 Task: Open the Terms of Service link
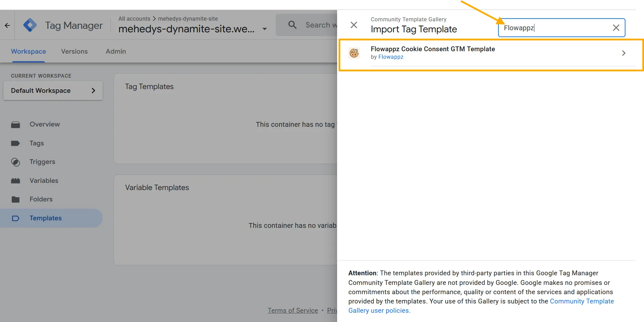(293, 310)
